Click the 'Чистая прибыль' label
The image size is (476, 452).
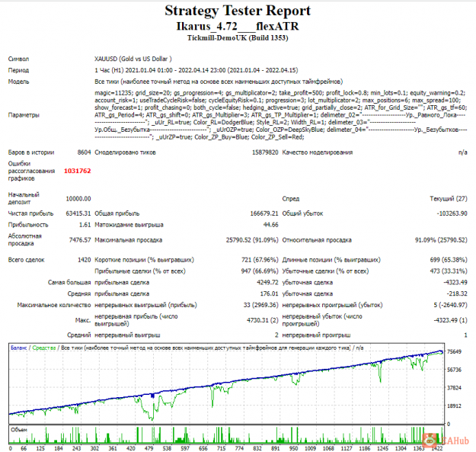click(x=30, y=213)
